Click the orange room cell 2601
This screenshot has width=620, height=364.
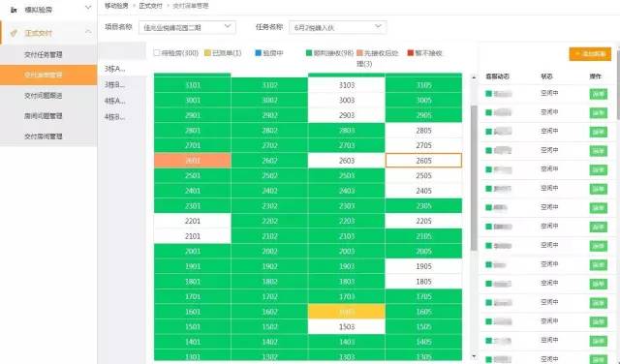pos(193,161)
